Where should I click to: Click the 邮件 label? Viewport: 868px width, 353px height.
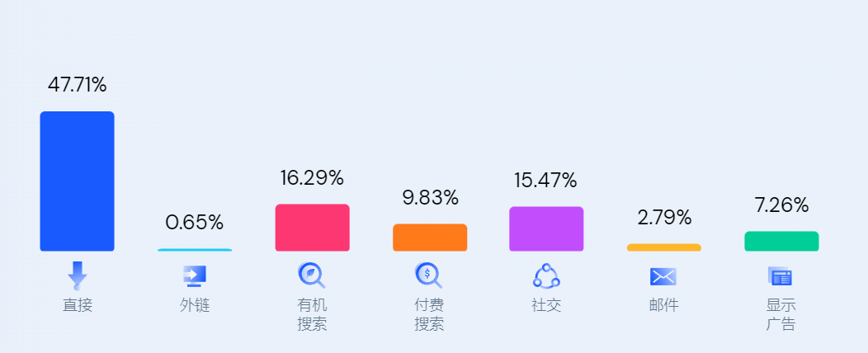click(x=663, y=305)
